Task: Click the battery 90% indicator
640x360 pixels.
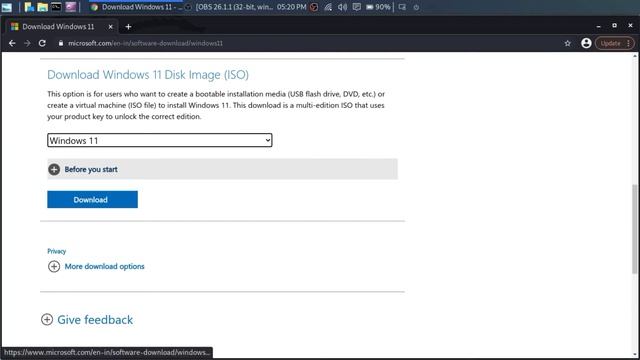Action: click(378, 7)
